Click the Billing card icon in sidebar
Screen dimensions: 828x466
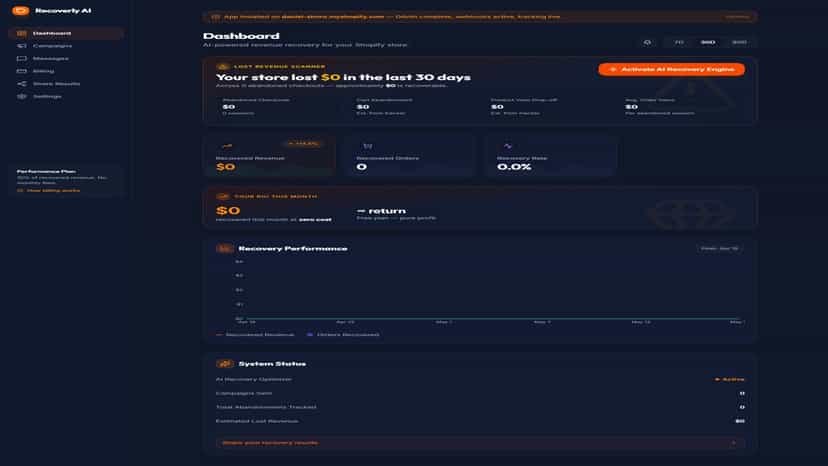coord(22,71)
